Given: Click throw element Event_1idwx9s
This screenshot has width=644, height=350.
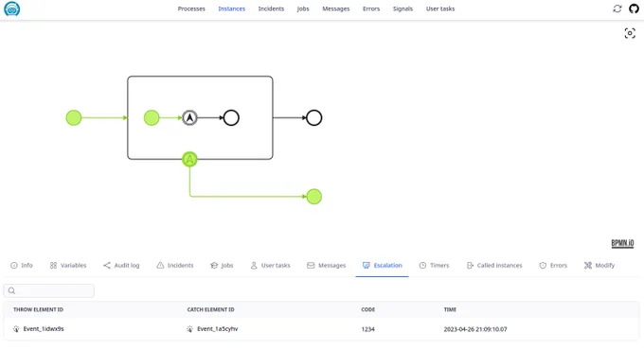Looking at the screenshot, I should click(44, 328).
